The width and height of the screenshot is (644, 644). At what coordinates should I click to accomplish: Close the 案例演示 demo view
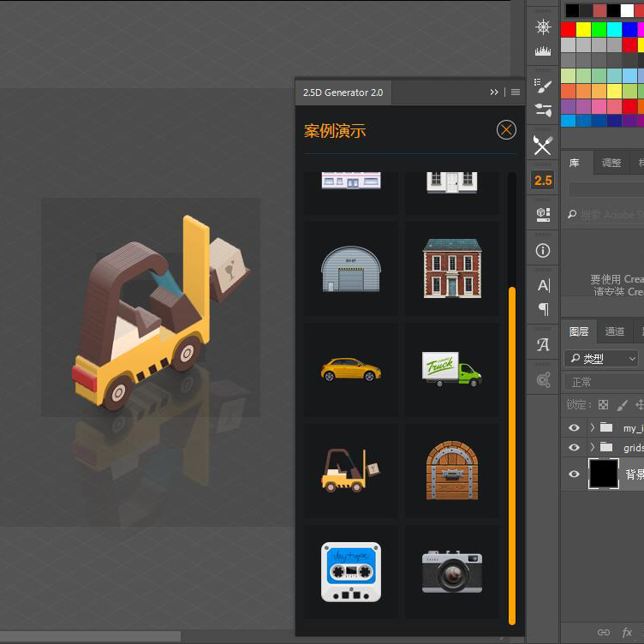[506, 130]
